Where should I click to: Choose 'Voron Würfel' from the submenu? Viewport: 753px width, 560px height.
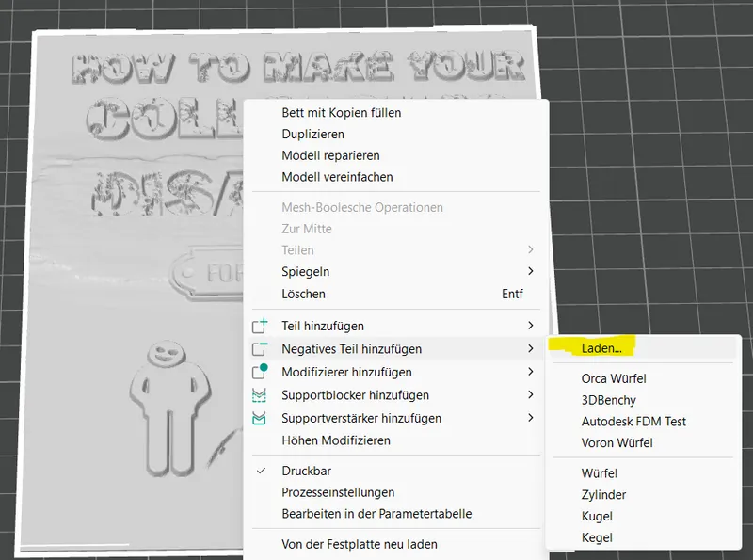[x=617, y=443]
